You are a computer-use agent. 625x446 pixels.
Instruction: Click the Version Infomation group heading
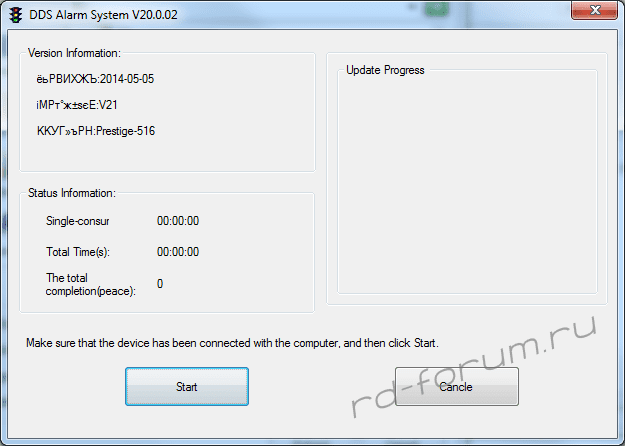pyautogui.click(x=74, y=53)
